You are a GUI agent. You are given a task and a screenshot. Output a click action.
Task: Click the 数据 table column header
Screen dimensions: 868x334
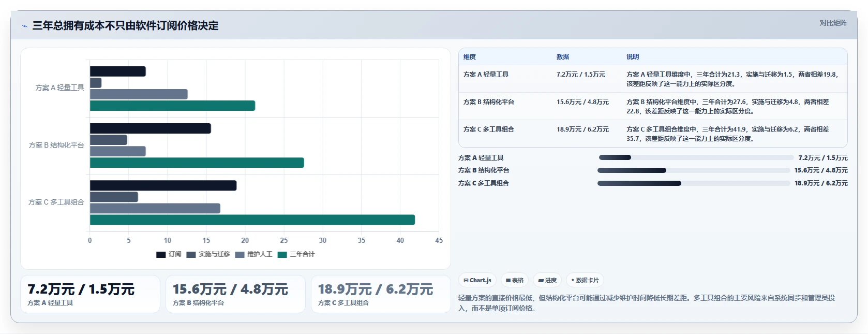pos(563,57)
